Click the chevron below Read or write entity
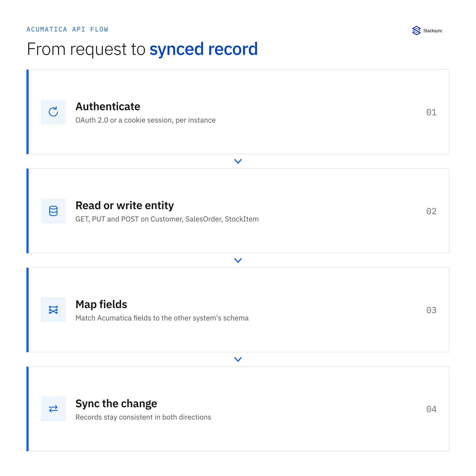The height and width of the screenshot is (476, 476). 238,260
